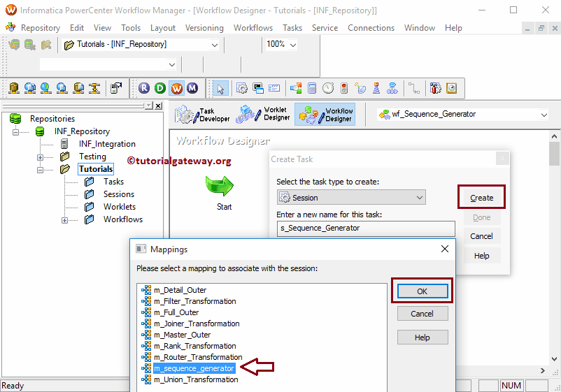Close the repository navigator pane

coord(159,106)
